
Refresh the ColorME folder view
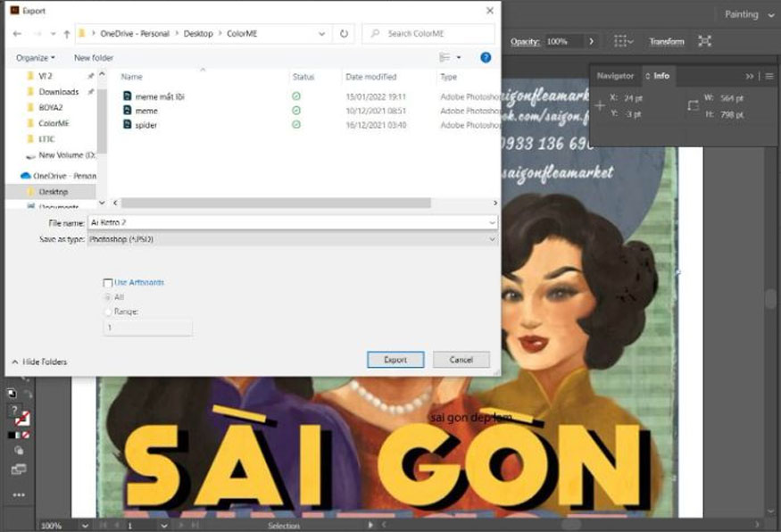click(344, 33)
